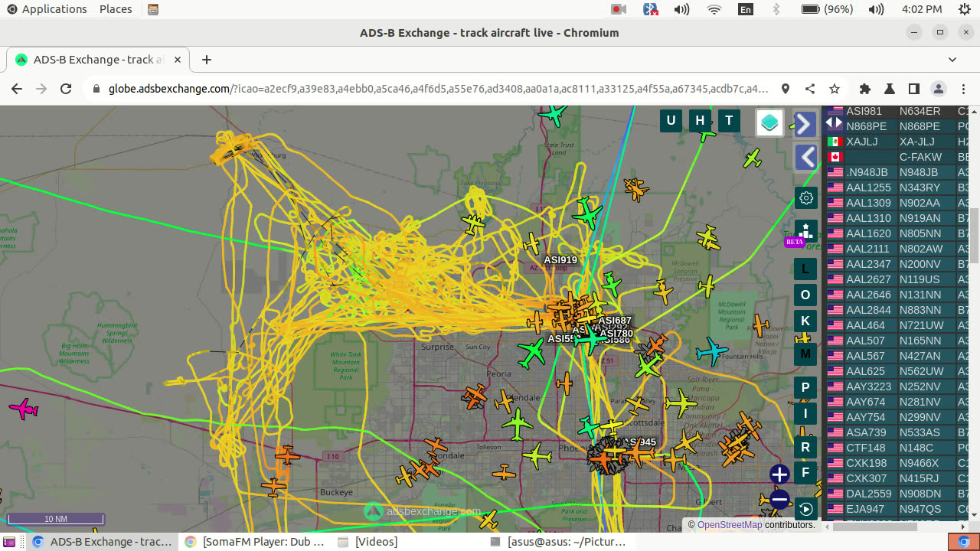980x551 pixels.
Task: Toggle the K map option button
Action: pyautogui.click(x=805, y=321)
